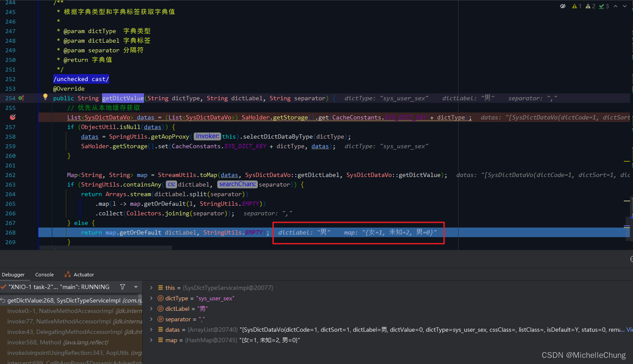The width and height of the screenshot is (633, 364).
Task: Click the orange checkmark beside the thread status
Action: (3, 287)
